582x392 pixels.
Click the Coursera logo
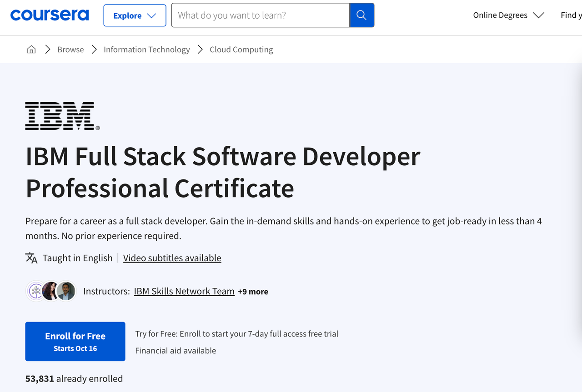click(50, 15)
